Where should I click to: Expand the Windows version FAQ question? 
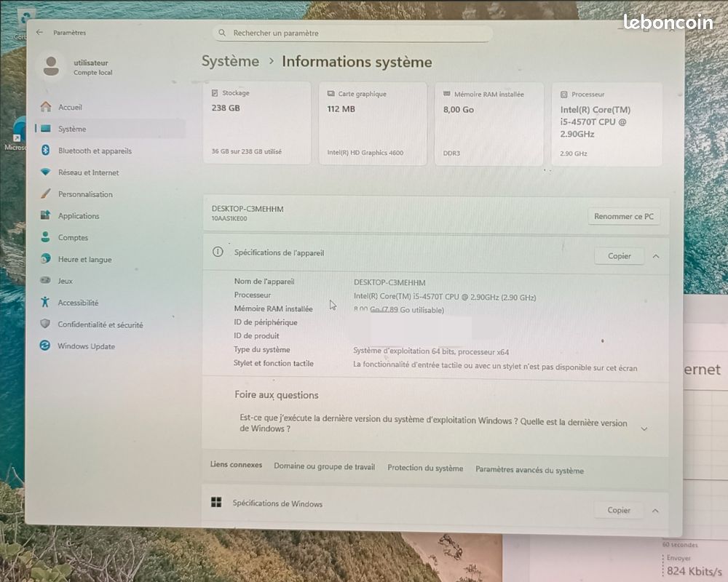(644, 428)
